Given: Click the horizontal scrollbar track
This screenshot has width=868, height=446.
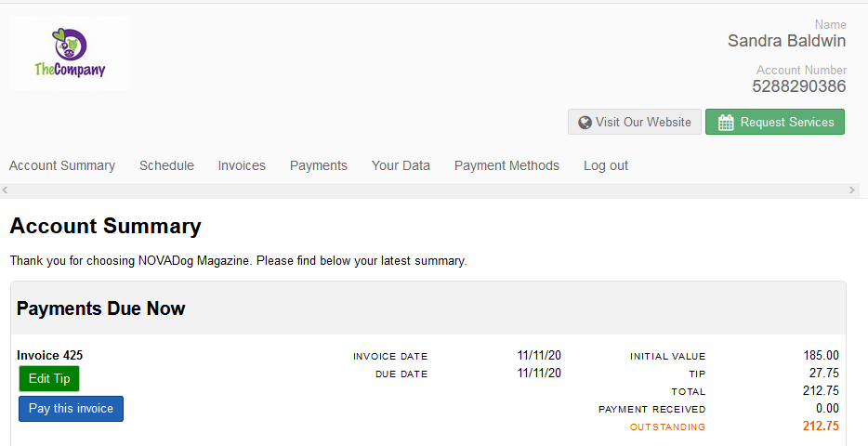Looking at the screenshot, I should [428, 190].
